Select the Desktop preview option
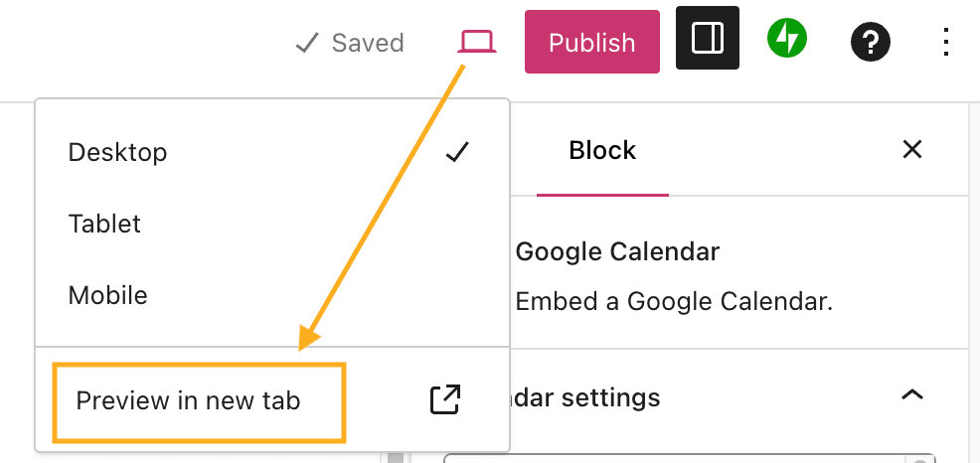Image resolution: width=980 pixels, height=463 pixels. (117, 152)
